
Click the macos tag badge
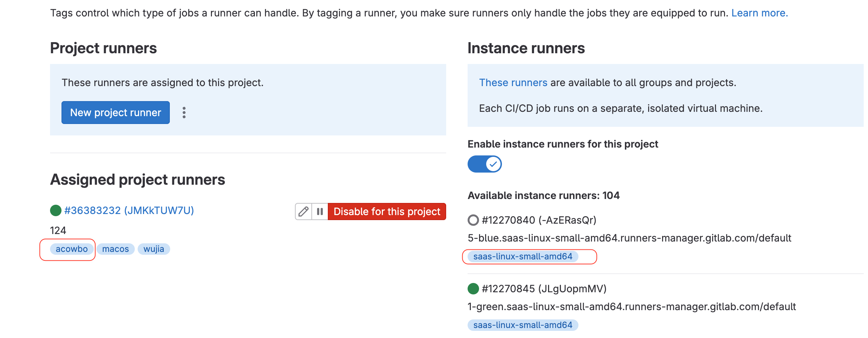(115, 249)
